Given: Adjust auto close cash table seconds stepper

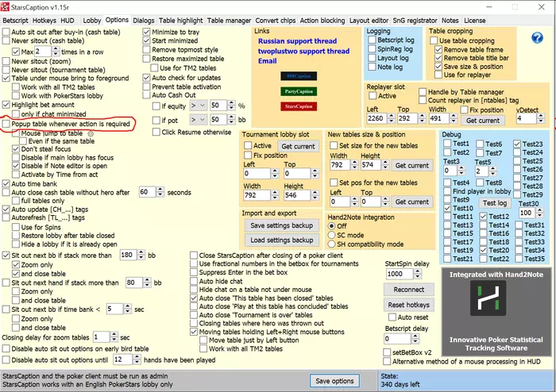Looking at the screenshot, I should [x=160, y=192].
